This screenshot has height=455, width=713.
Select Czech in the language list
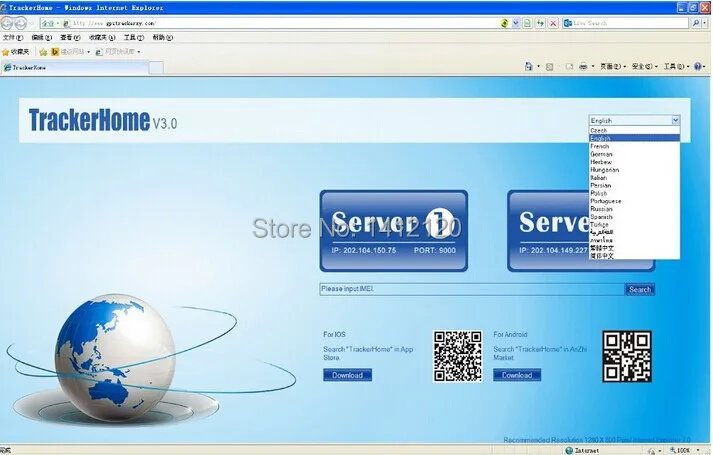point(634,130)
